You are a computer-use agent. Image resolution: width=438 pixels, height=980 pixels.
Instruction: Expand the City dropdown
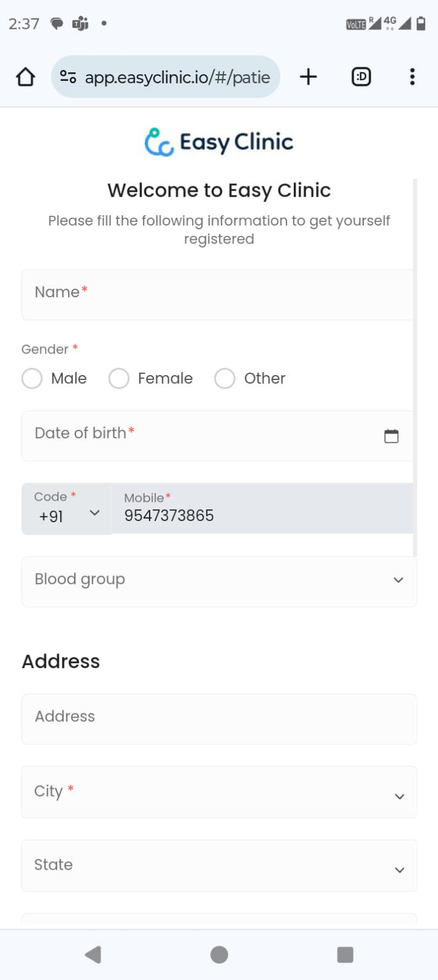tap(219, 792)
